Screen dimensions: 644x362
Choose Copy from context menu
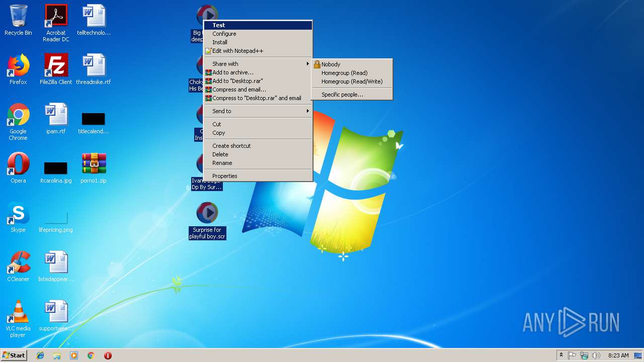coord(258,133)
